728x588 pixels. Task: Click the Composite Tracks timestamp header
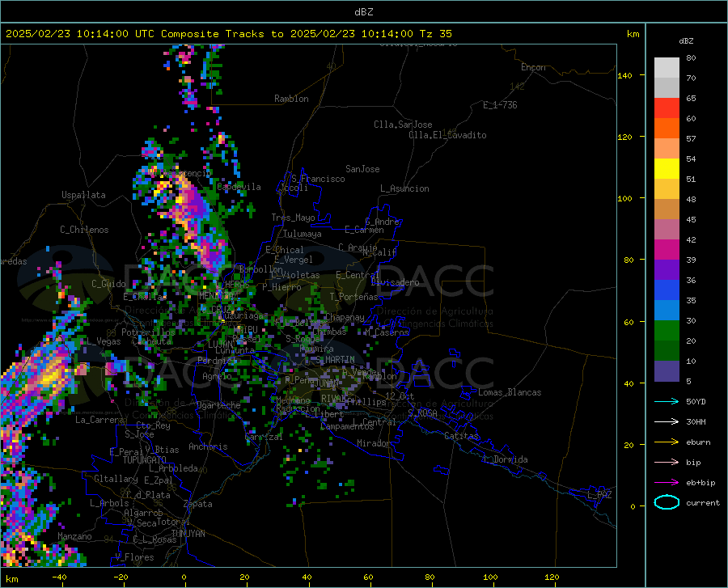point(228,34)
